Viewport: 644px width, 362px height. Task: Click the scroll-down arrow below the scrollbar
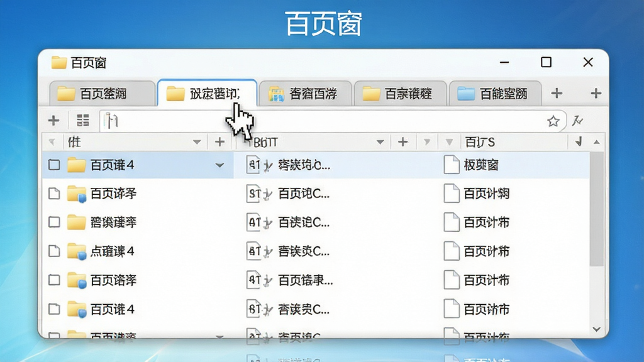(597, 329)
